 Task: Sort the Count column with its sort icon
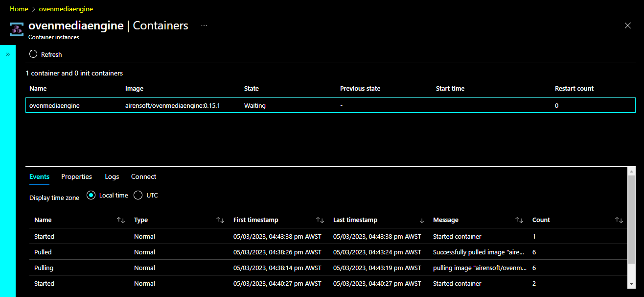coord(619,220)
